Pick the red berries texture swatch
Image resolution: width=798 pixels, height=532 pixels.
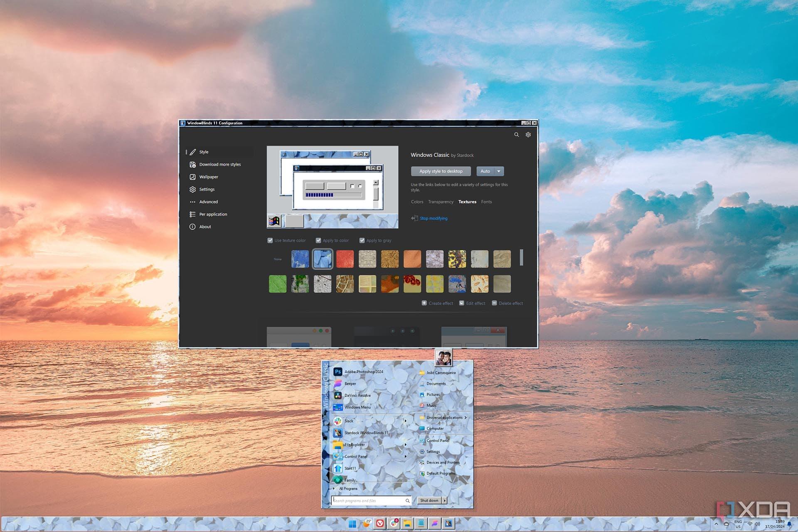click(x=412, y=284)
